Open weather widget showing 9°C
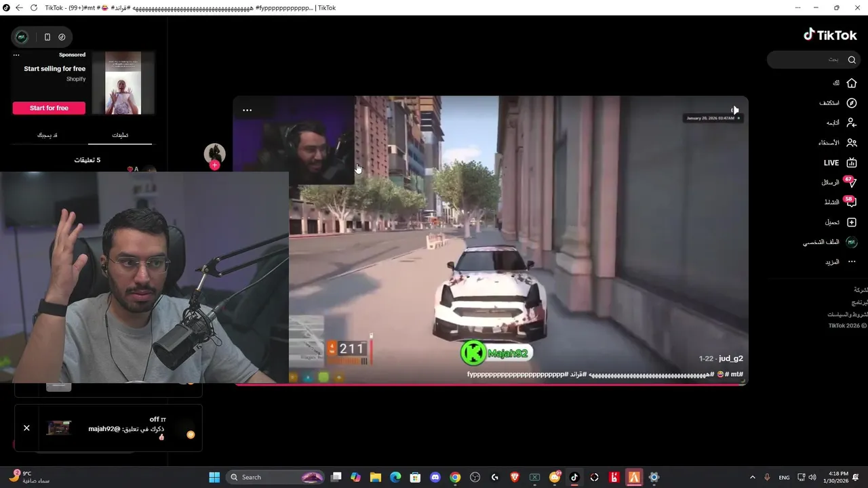This screenshot has height=488, width=868. tap(31, 477)
